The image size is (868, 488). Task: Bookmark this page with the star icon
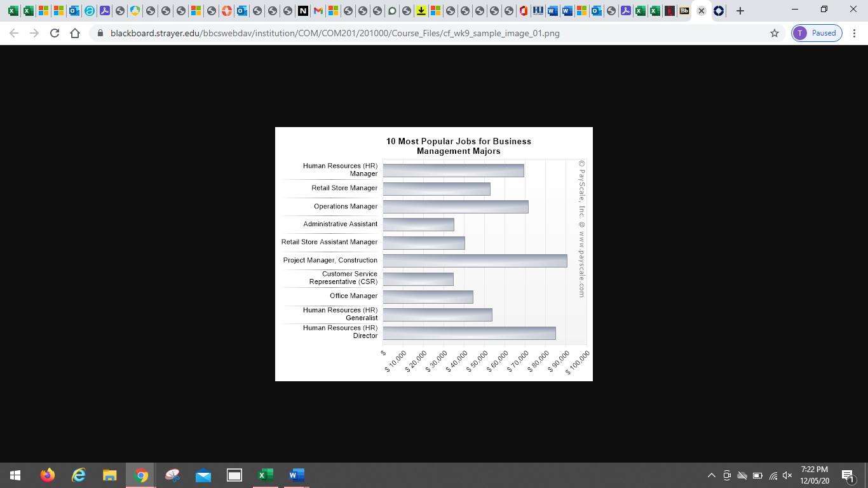coord(774,33)
